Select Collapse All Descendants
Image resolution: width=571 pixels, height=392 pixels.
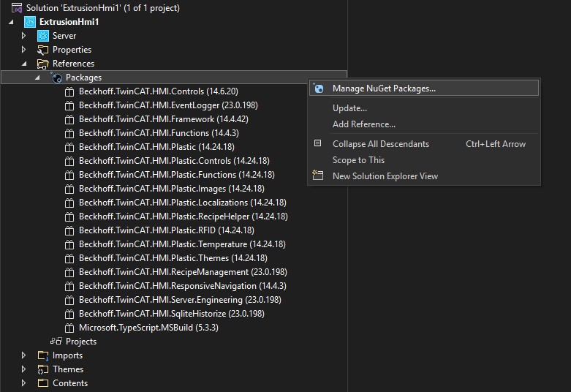(x=424, y=144)
